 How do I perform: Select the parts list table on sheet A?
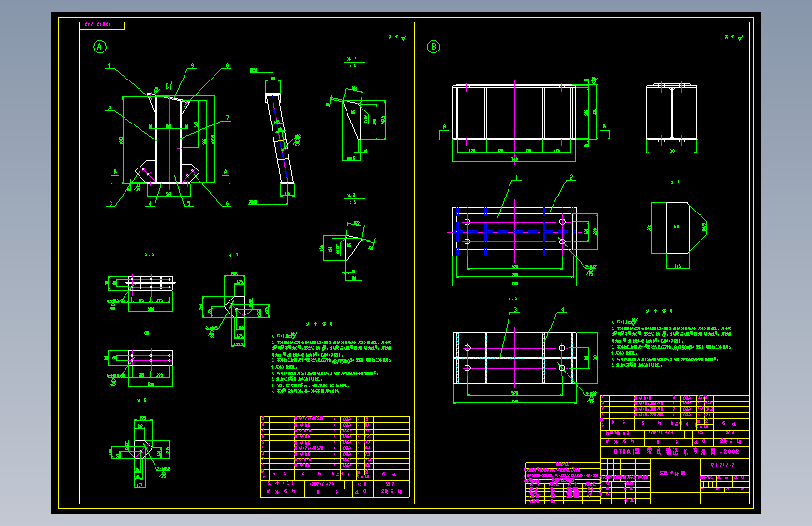(335, 457)
